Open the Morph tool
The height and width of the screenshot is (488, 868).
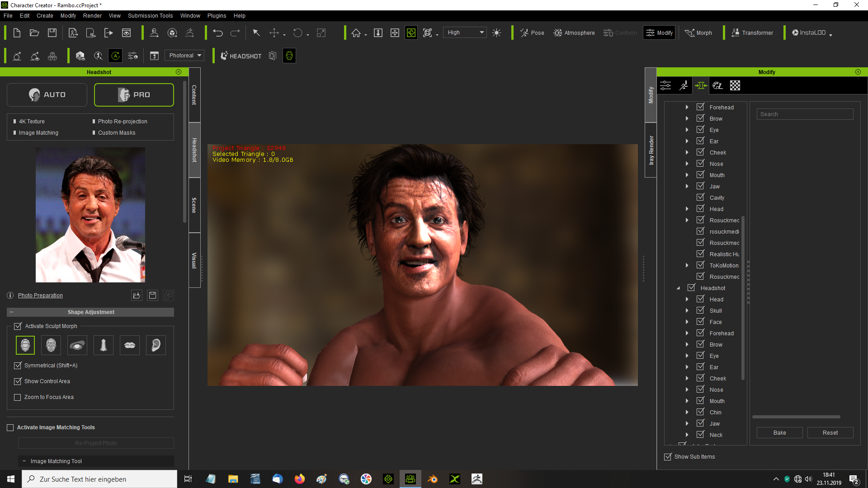(x=698, y=33)
